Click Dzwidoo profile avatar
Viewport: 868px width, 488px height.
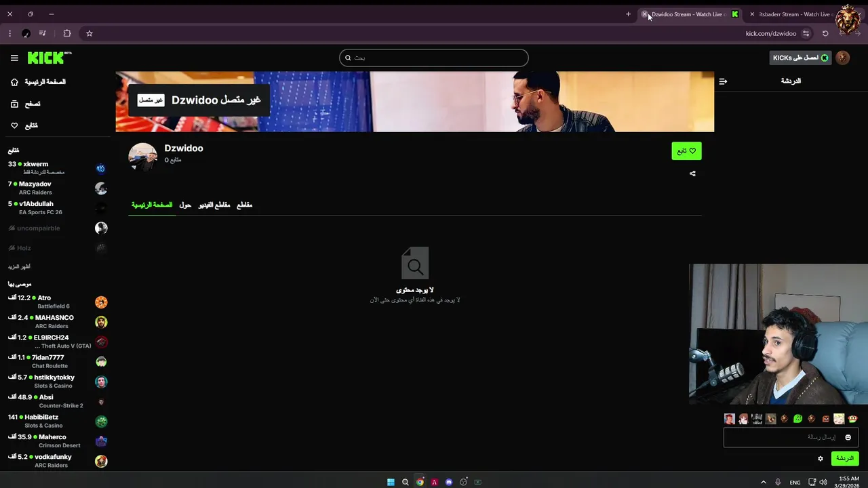point(142,157)
